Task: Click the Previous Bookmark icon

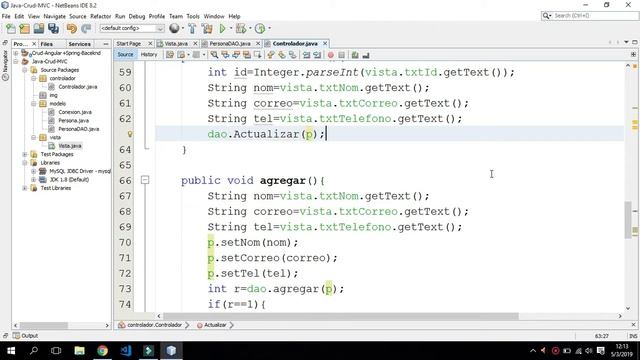Action: coord(271,55)
